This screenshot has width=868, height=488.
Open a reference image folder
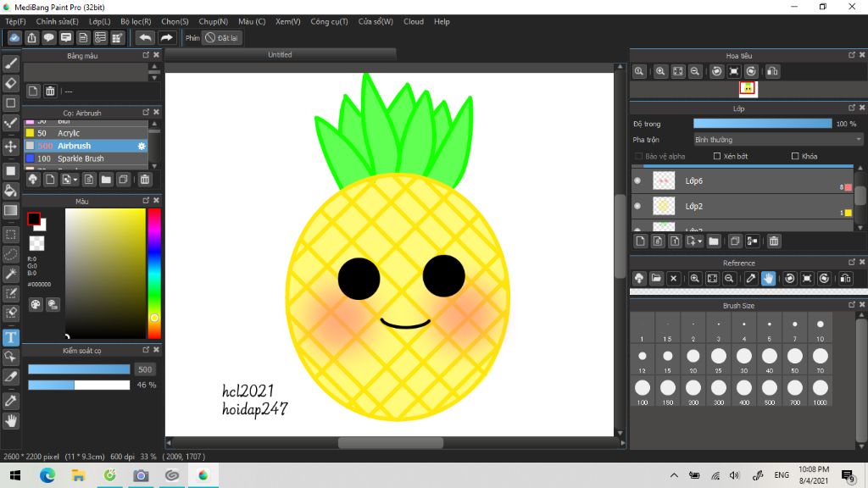pyautogui.click(x=656, y=278)
